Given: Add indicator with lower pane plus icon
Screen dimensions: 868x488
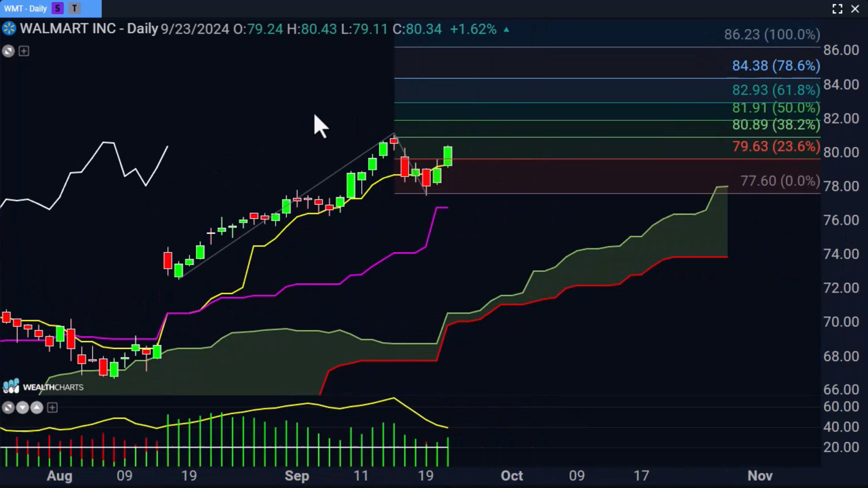Looking at the screenshot, I should pyautogui.click(x=52, y=408).
